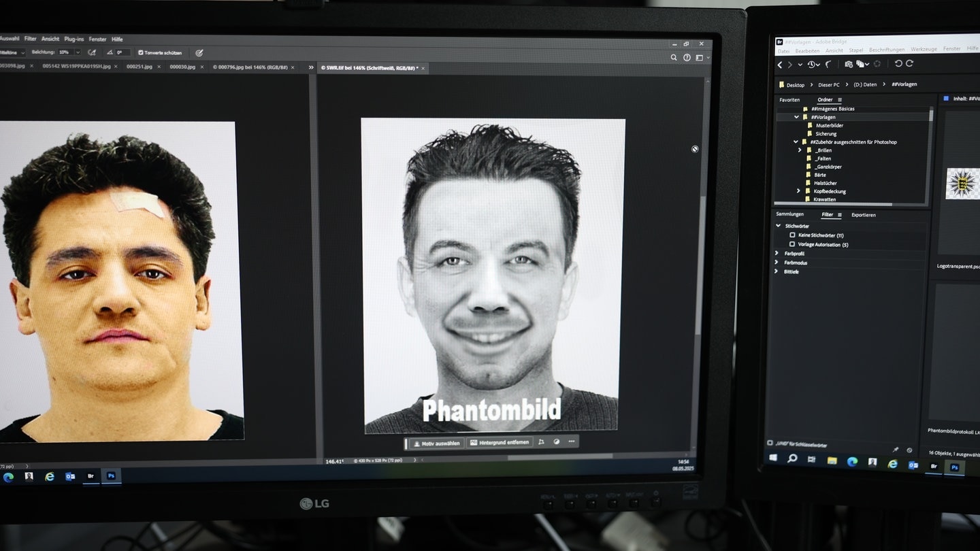This screenshot has height=551, width=980.
Task: Open the Fenster menu in Photoshop
Action: pyautogui.click(x=98, y=39)
